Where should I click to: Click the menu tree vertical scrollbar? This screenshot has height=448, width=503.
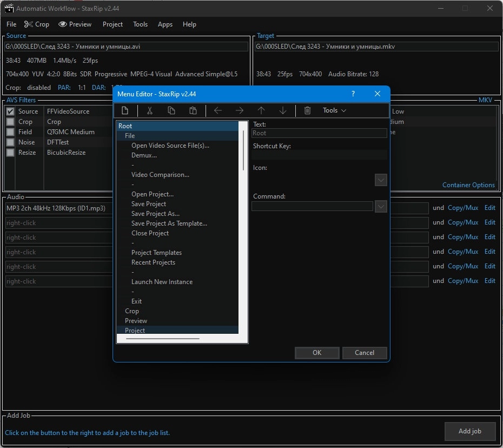click(x=244, y=151)
